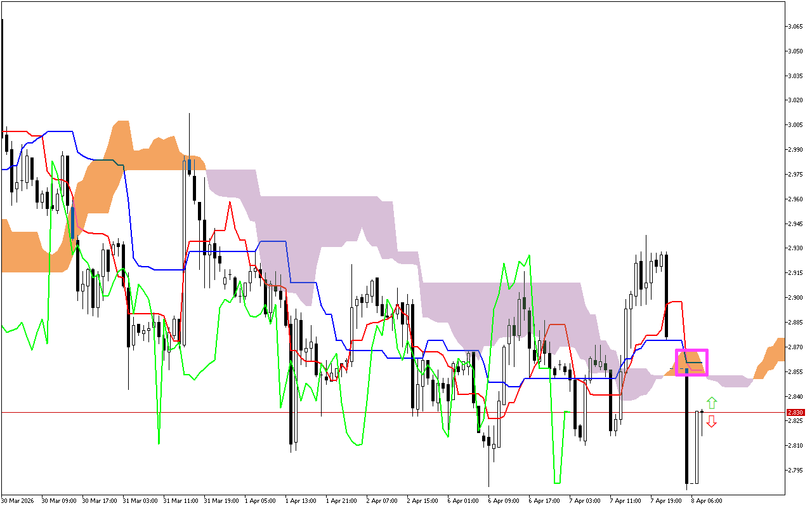812x508 pixels.
Task: Click the 30 Mar 2026 date label
Action: click(18, 500)
